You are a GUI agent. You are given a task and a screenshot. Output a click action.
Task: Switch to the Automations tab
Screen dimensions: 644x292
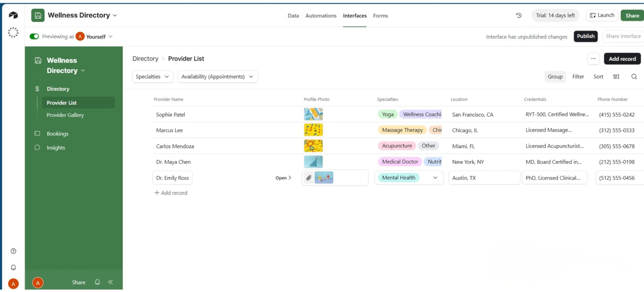tap(321, 16)
